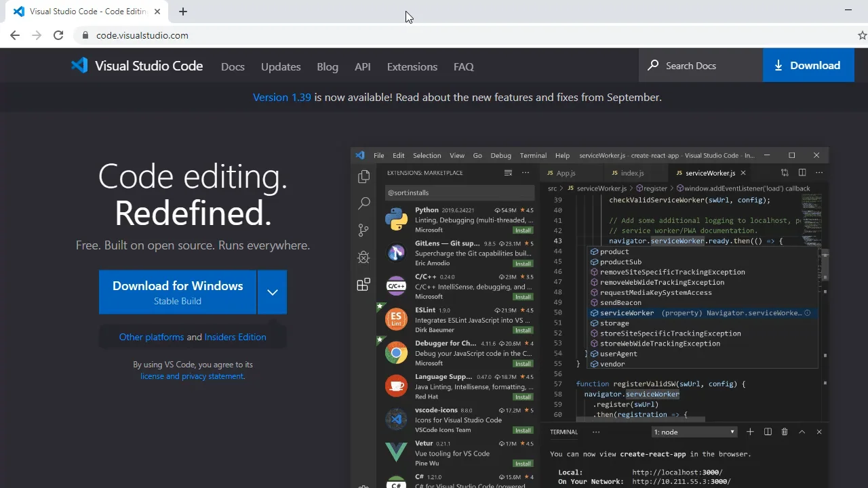Open the Other platforms link
This screenshot has width=868, height=488.
[151, 337]
